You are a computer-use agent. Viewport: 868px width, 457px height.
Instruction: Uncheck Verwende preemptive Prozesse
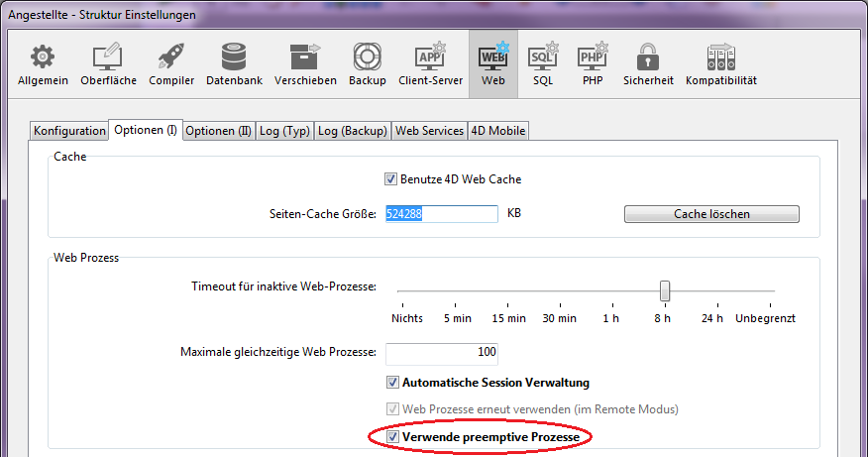[392, 436]
